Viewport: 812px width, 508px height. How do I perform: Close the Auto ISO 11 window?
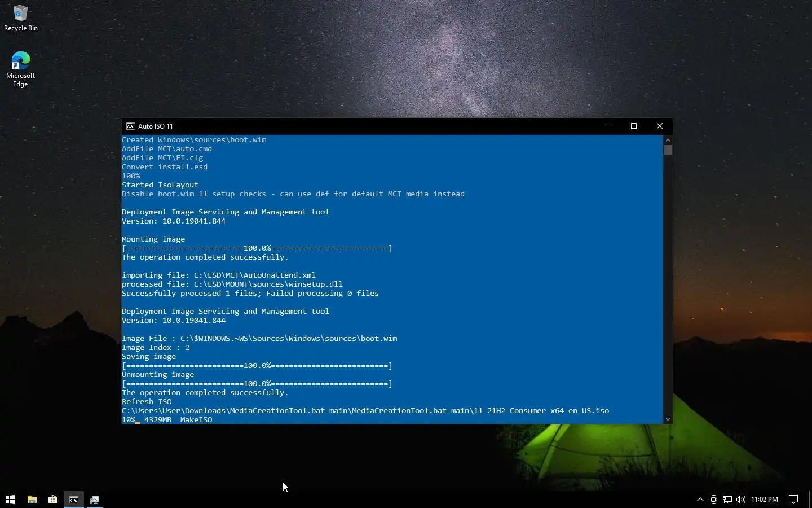(x=660, y=126)
